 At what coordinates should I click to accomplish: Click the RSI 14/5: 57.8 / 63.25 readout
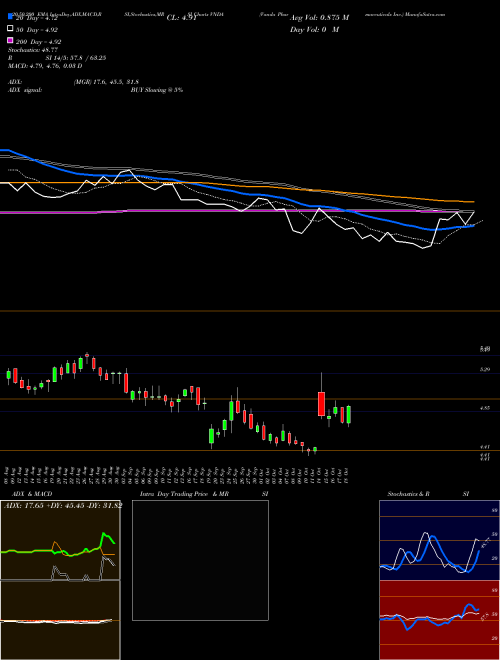(57, 58)
